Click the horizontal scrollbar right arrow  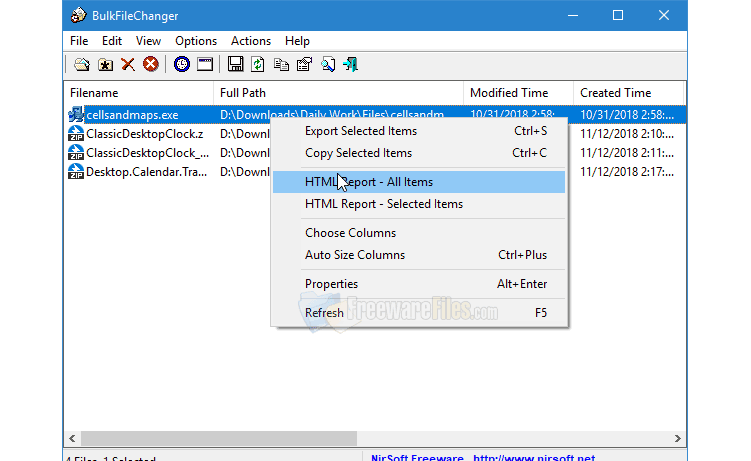coord(677,438)
